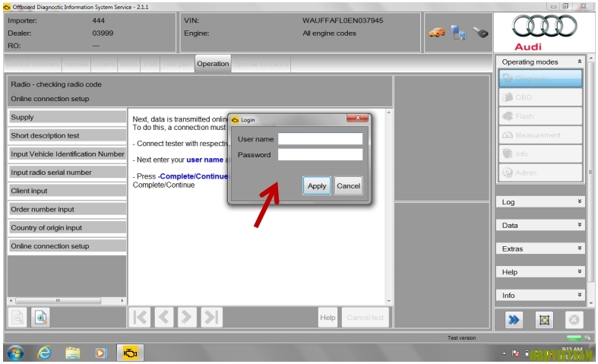Jump to first step arrow button

[140, 317]
